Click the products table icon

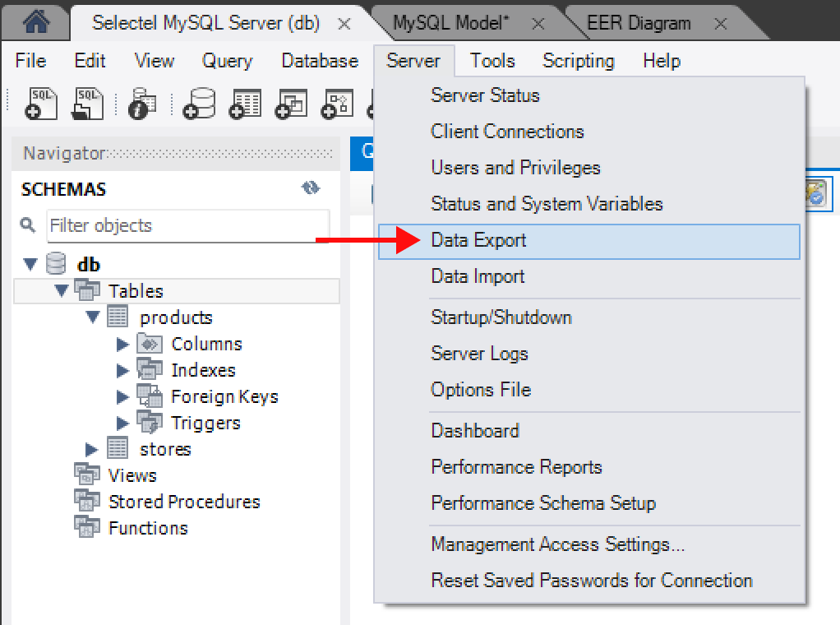pos(118,317)
